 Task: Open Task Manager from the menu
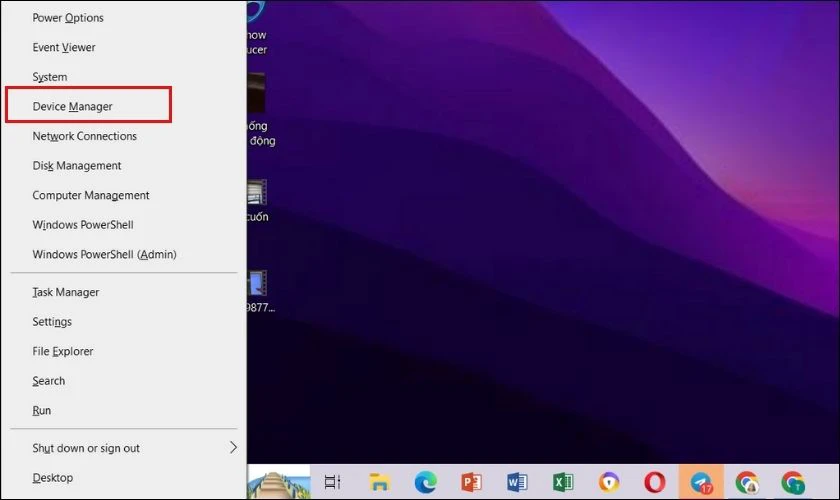coord(66,292)
